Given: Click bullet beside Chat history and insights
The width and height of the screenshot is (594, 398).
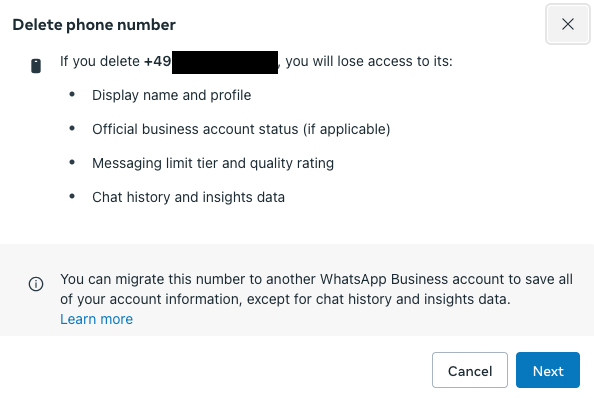Looking at the screenshot, I should pos(72,197).
